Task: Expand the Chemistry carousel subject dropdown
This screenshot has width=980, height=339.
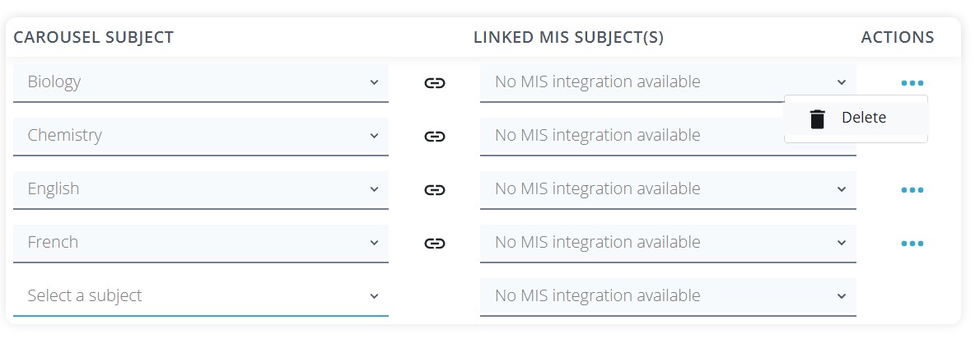Action: click(x=201, y=136)
